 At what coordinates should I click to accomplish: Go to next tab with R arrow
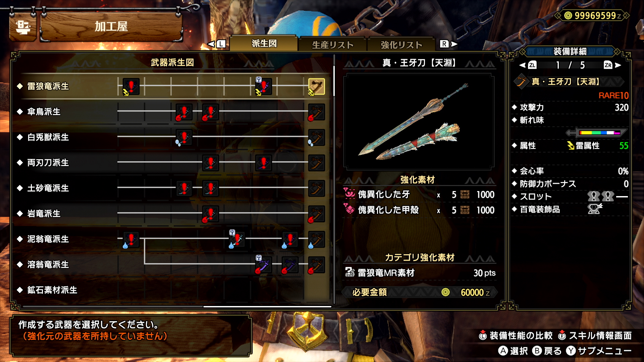pyautogui.click(x=448, y=44)
